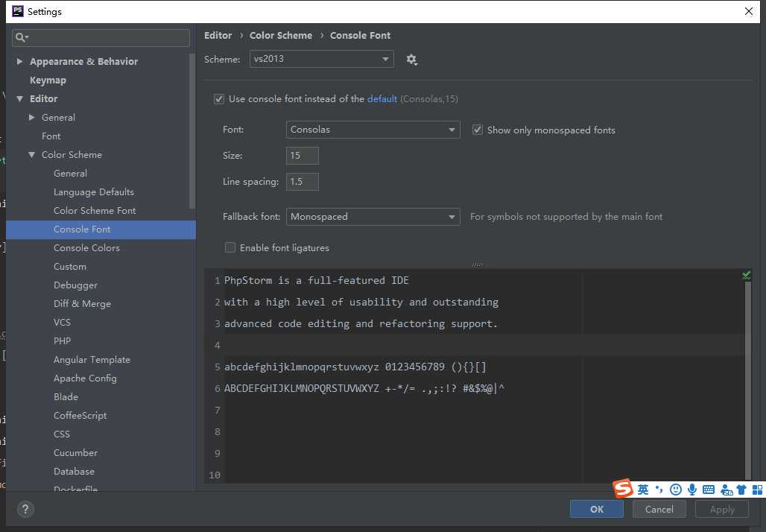Viewport: 766px width, 532px height.
Task: Open Language Defaults settings
Action: pos(94,192)
